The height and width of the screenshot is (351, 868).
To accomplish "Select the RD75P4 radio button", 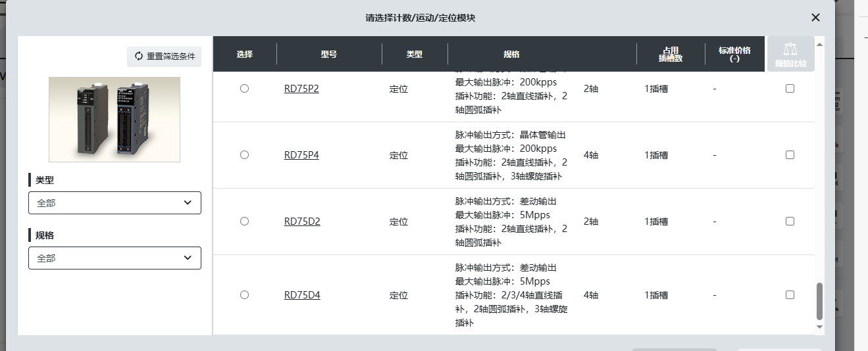I will click(x=245, y=155).
